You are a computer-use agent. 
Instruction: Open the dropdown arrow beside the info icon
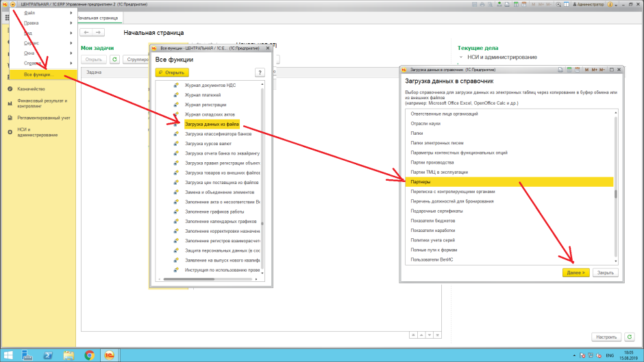tap(616, 5)
